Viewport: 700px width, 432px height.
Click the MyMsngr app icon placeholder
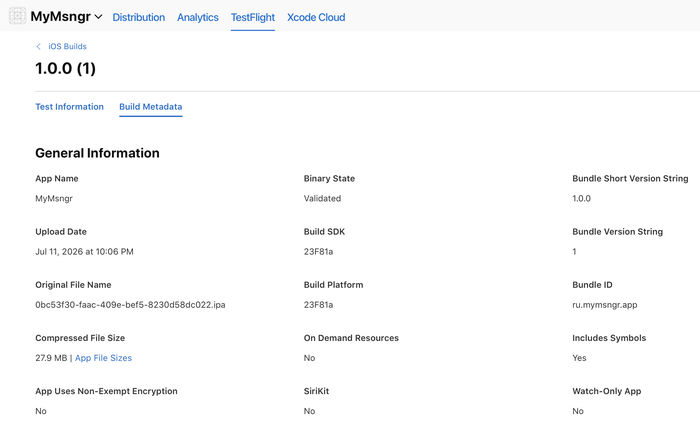[17, 16]
